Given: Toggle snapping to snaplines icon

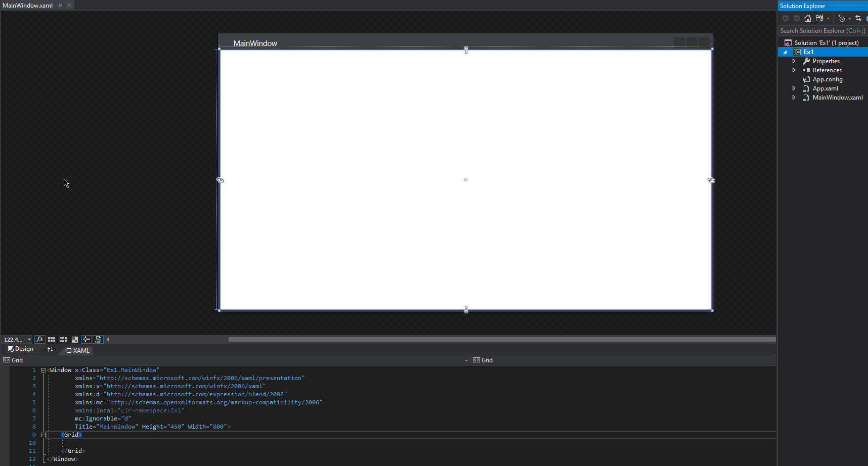Looking at the screenshot, I should coord(86,339).
